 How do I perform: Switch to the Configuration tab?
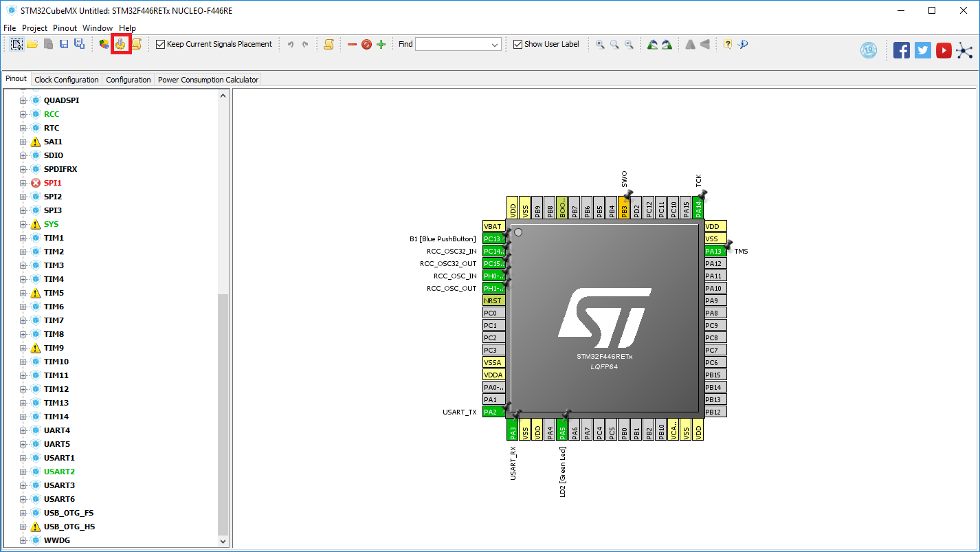[x=129, y=80]
